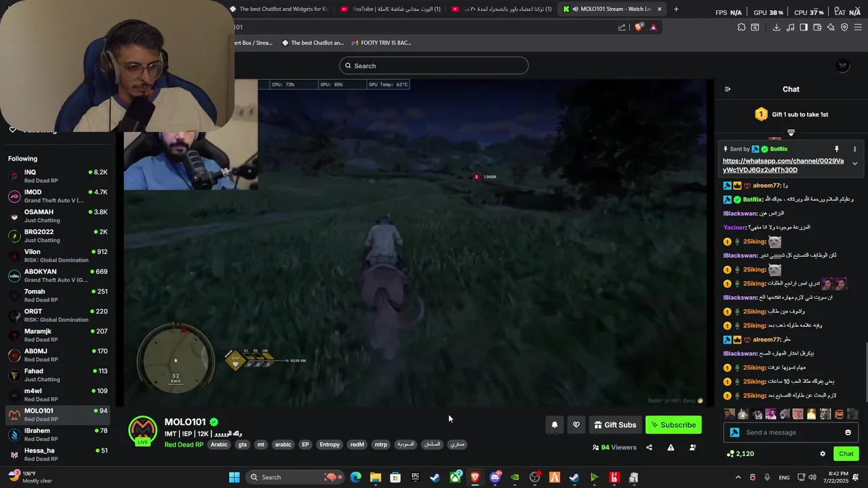
Task: Open FOOTY TRIV bookmark
Action: pos(381,43)
